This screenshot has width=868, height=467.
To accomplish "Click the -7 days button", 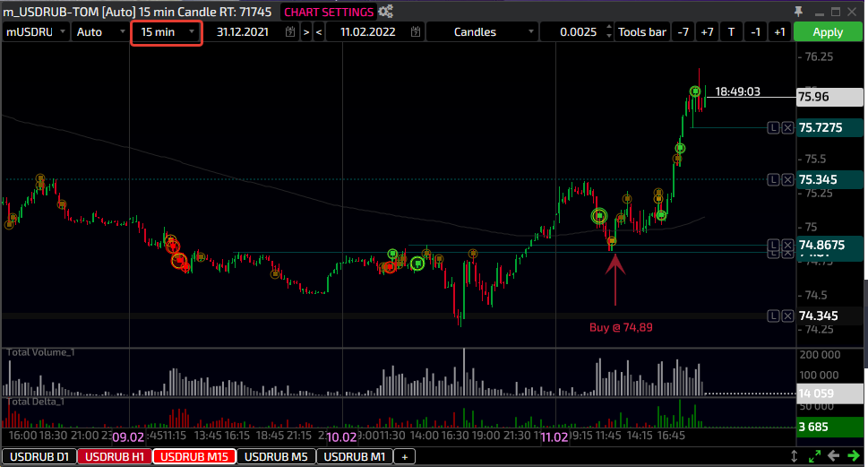I will click(x=683, y=32).
